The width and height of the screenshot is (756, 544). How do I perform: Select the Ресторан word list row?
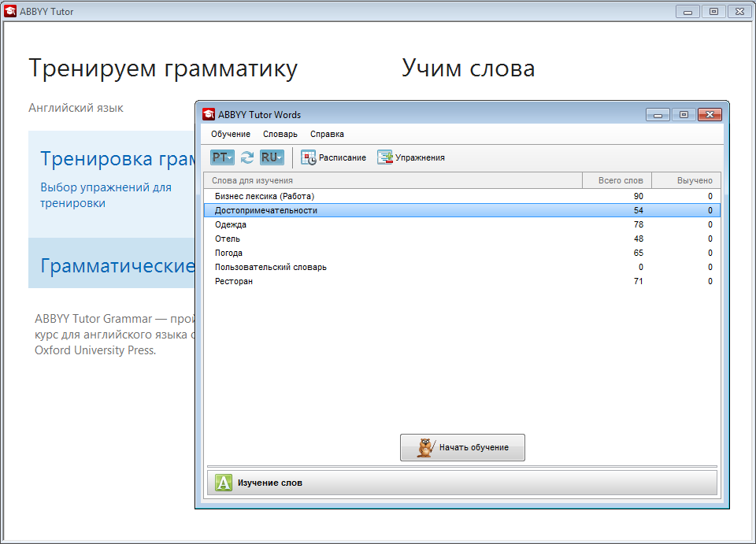coord(234,281)
